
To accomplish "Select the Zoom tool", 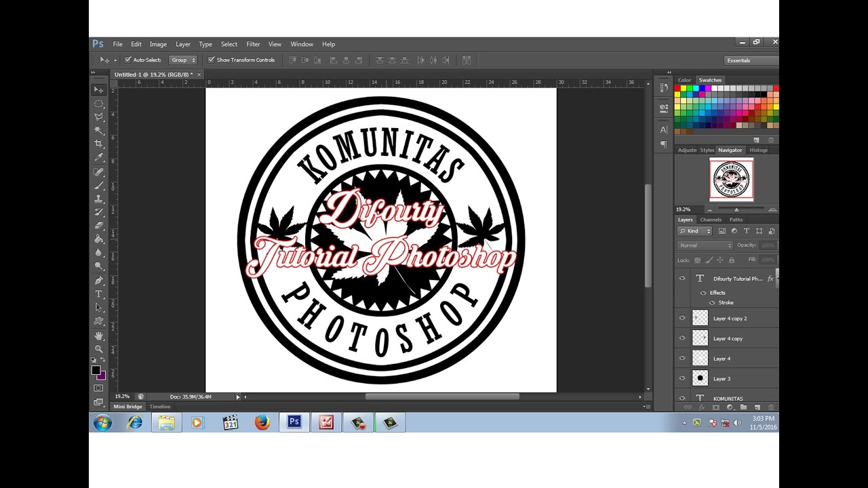I will [99, 349].
